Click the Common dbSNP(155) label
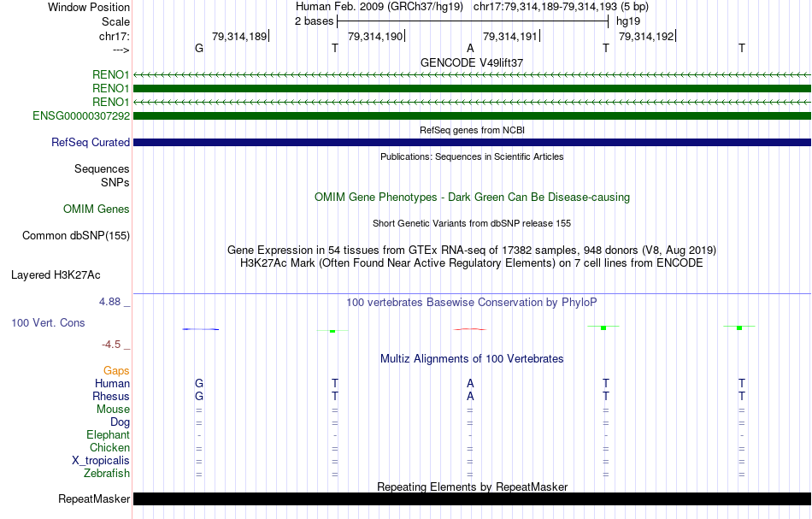The width and height of the screenshot is (812, 519). 76,236
